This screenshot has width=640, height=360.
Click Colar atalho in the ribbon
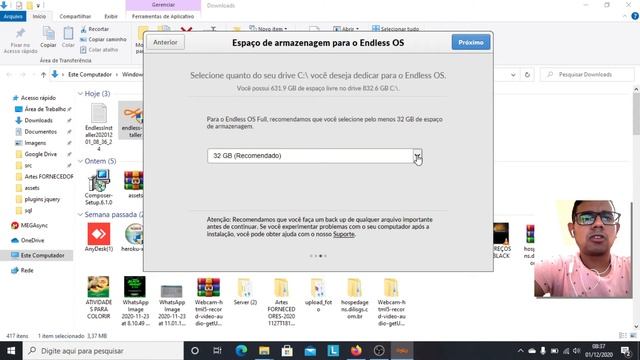[x=99, y=50]
